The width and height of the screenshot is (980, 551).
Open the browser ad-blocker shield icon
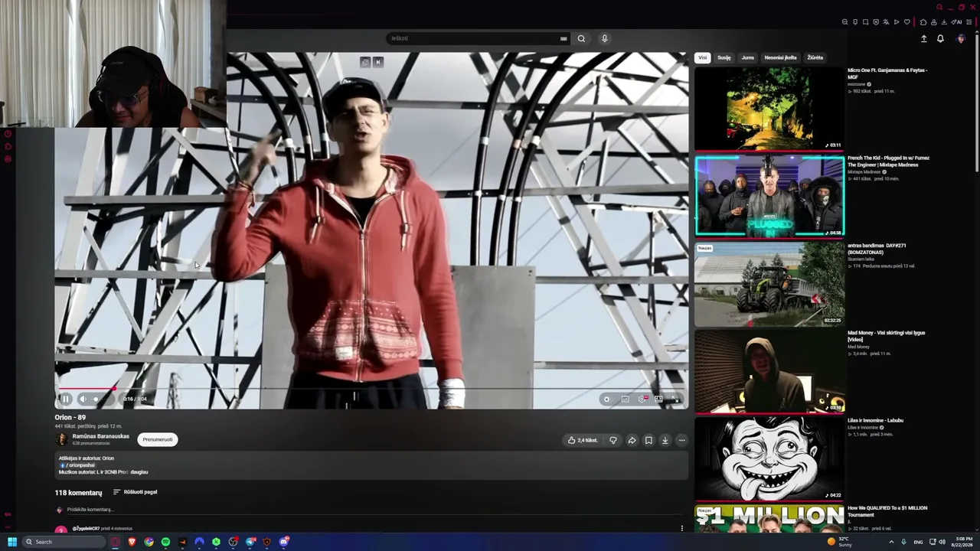876,22
